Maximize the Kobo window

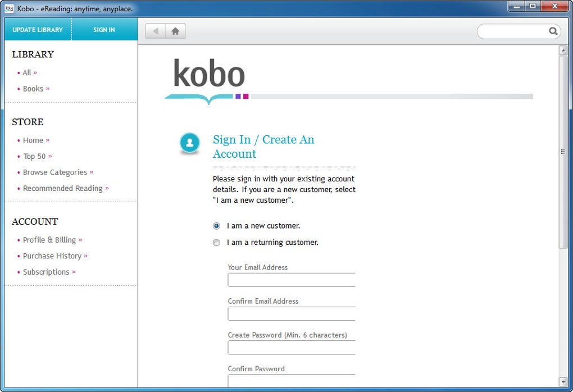533,6
